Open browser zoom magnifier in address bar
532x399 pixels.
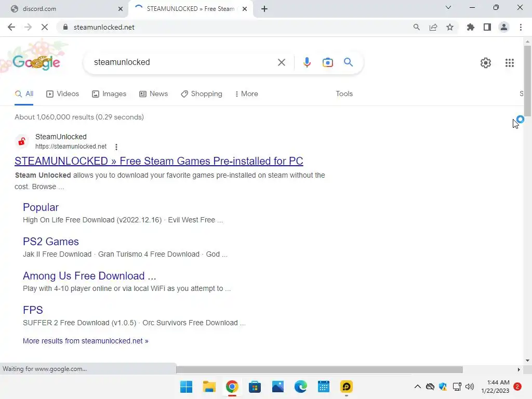(416, 27)
